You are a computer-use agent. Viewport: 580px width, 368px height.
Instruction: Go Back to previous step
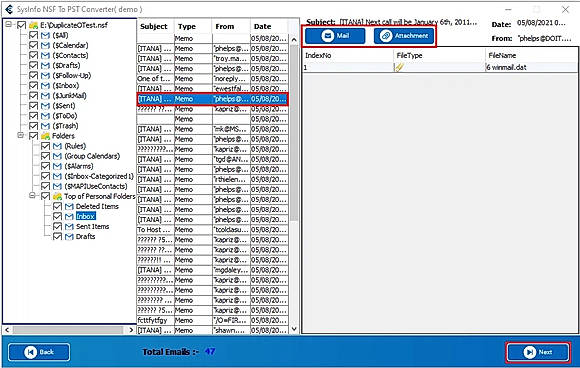[x=39, y=352]
